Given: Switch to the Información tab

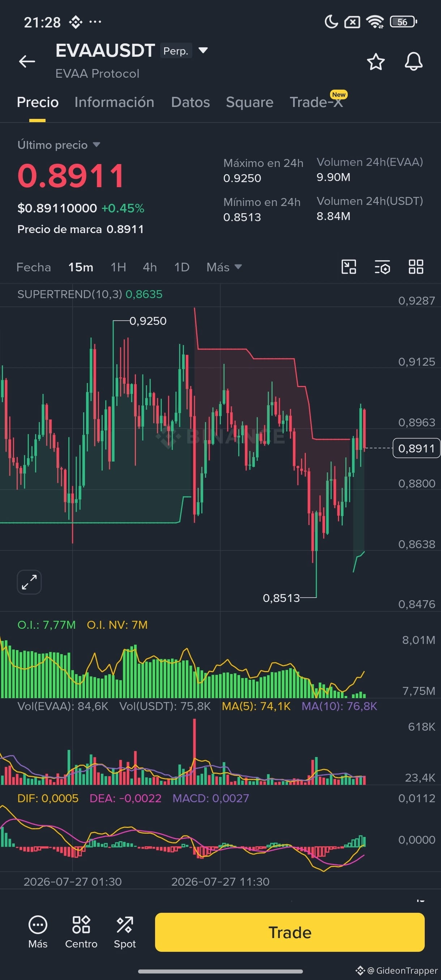Looking at the screenshot, I should point(114,102).
